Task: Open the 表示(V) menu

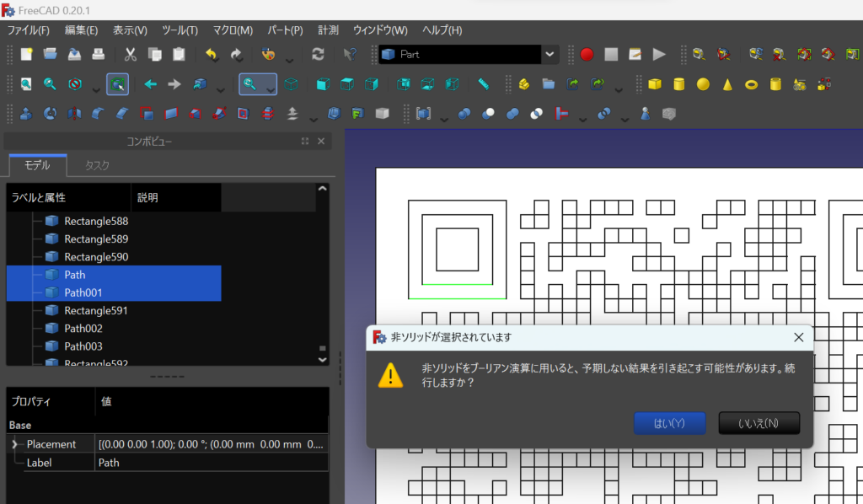Action: click(x=130, y=30)
